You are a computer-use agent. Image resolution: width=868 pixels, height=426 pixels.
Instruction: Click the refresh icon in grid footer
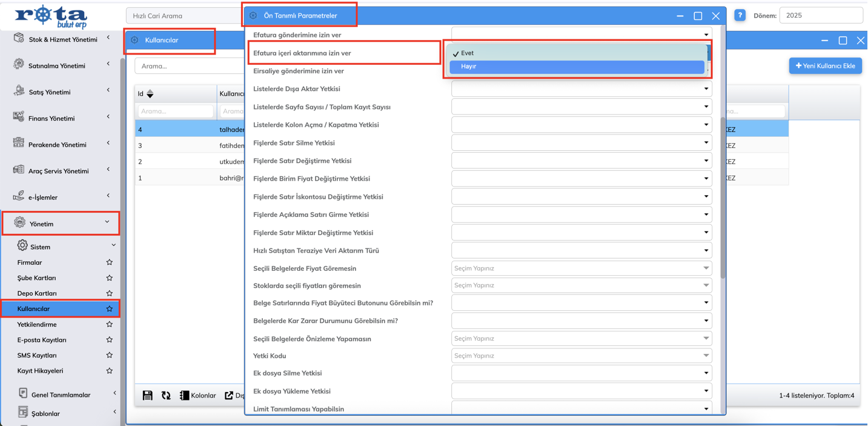pos(166,396)
